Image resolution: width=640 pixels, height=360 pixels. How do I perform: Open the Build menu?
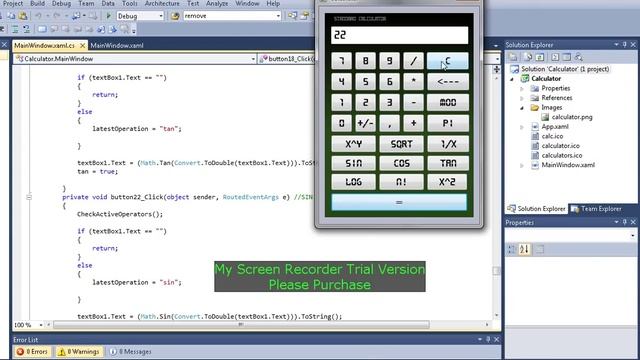pyautogui.click(x=37, y=4)
